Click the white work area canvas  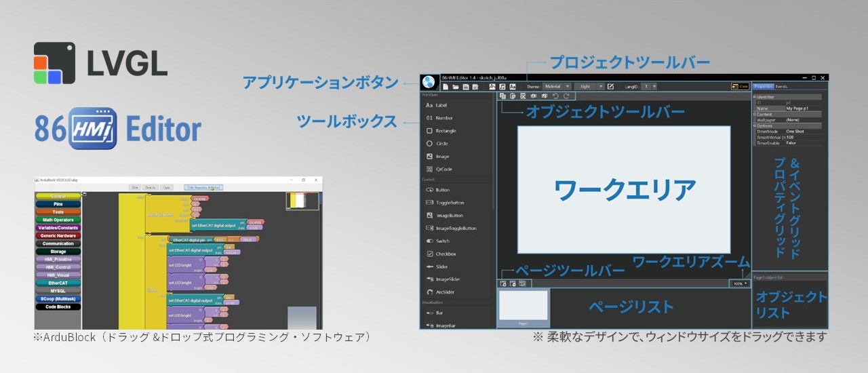point(624,190)
